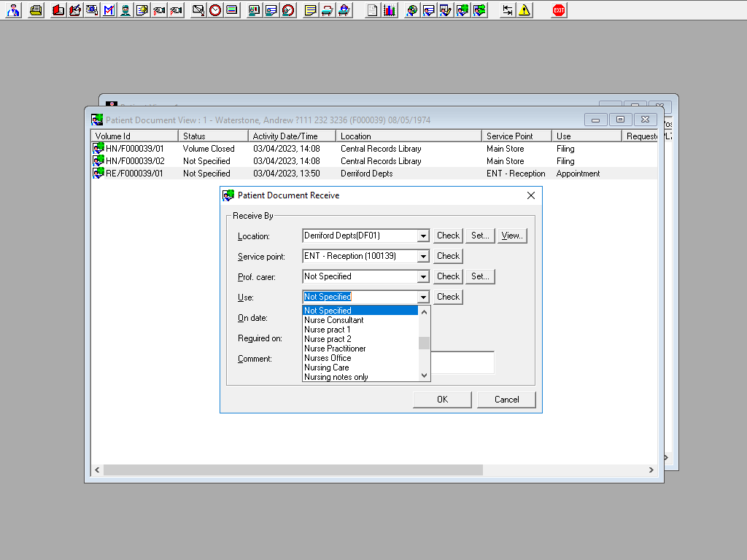Click the red book with pen icon

[x=75, y=10]
